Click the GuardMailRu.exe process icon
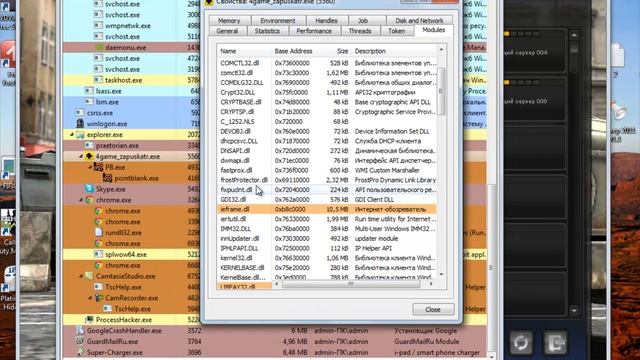Screen dimensions: 640x360 tap(80, 341)
